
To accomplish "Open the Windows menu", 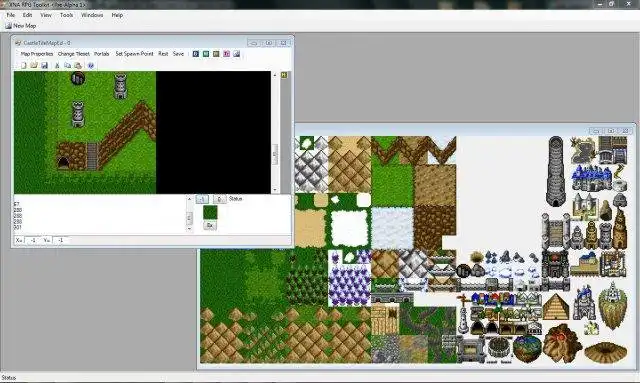I will [x=92, y=15].
